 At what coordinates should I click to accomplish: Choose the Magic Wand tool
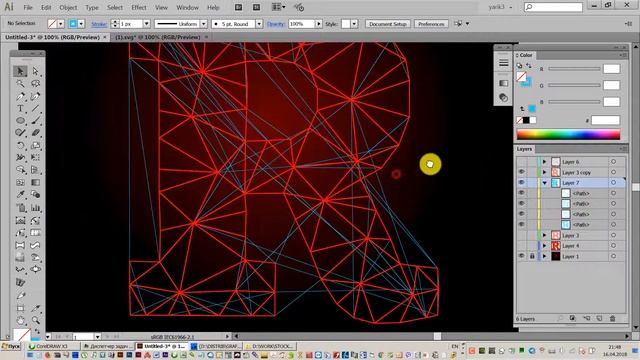coord(20,84)
